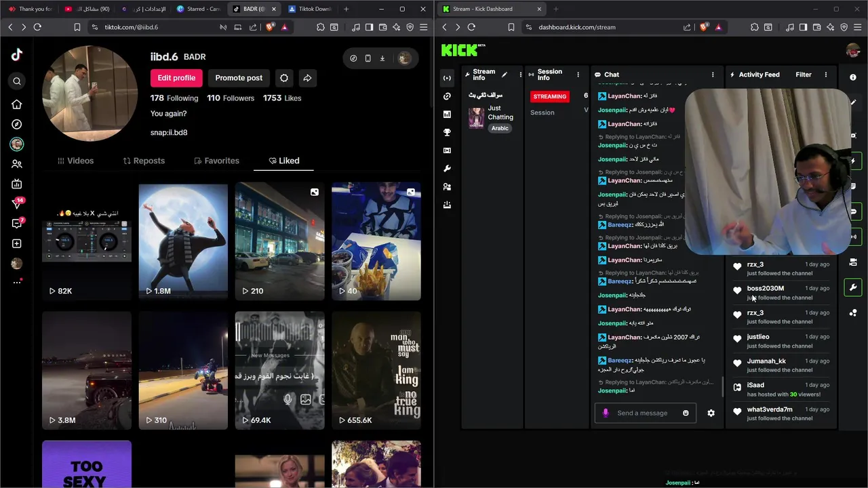Open TikTok Activity icon with 14 badge
The width and height of the screenshot is (868, 488).
click(17, 203)
